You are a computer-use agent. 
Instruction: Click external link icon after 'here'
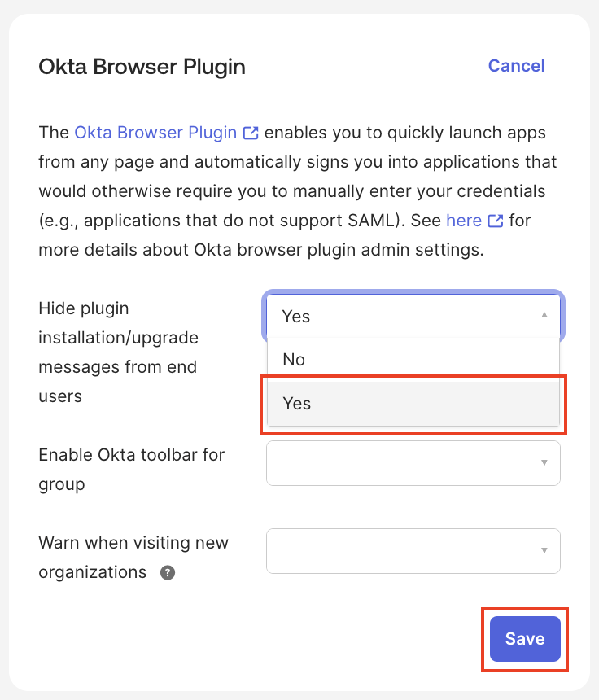click(x=495, y=221)
